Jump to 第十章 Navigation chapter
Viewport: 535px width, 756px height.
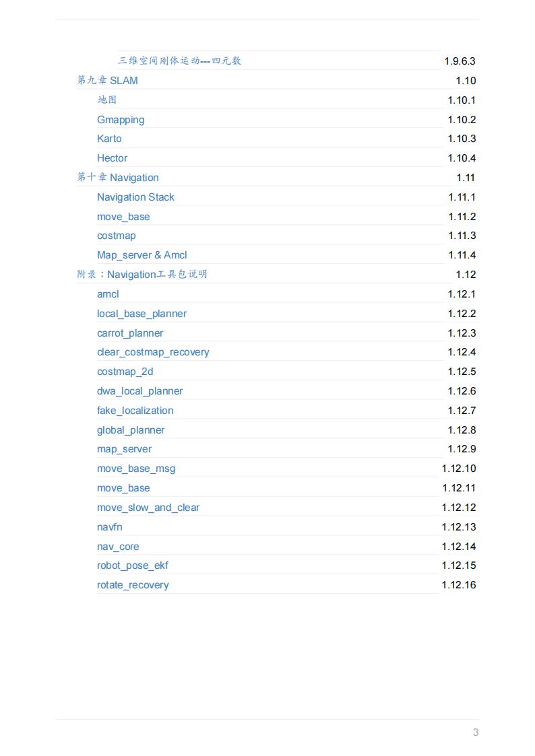click(118, 178)
